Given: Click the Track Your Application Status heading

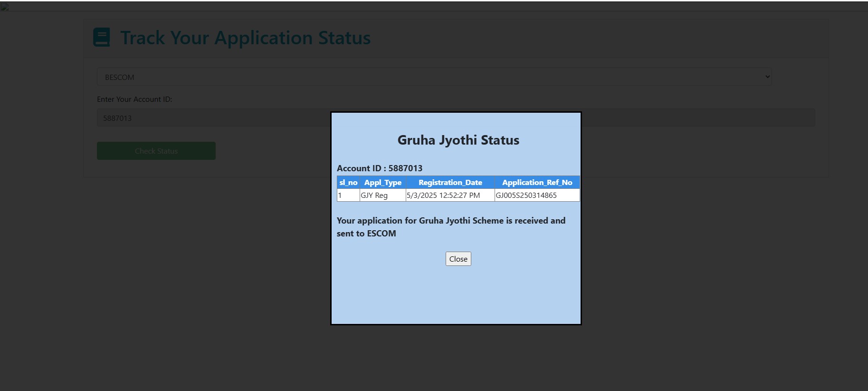Looking at the screenshot, I should tap(245, 38).
